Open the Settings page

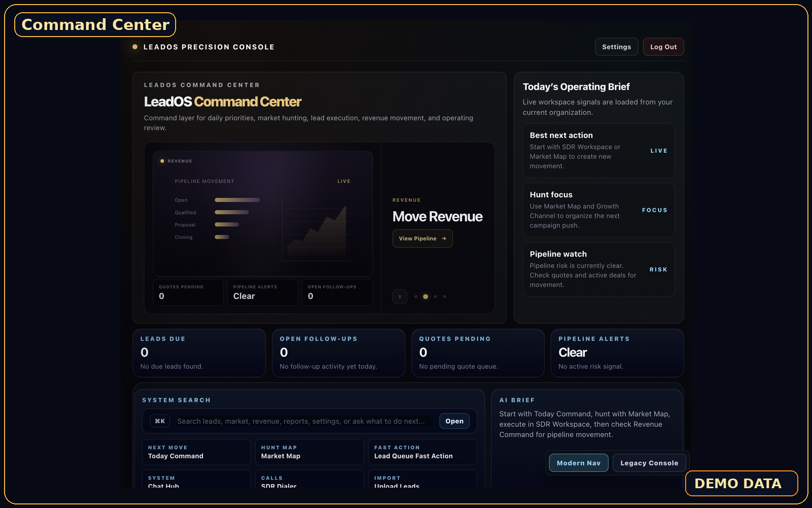click(616, 47)
